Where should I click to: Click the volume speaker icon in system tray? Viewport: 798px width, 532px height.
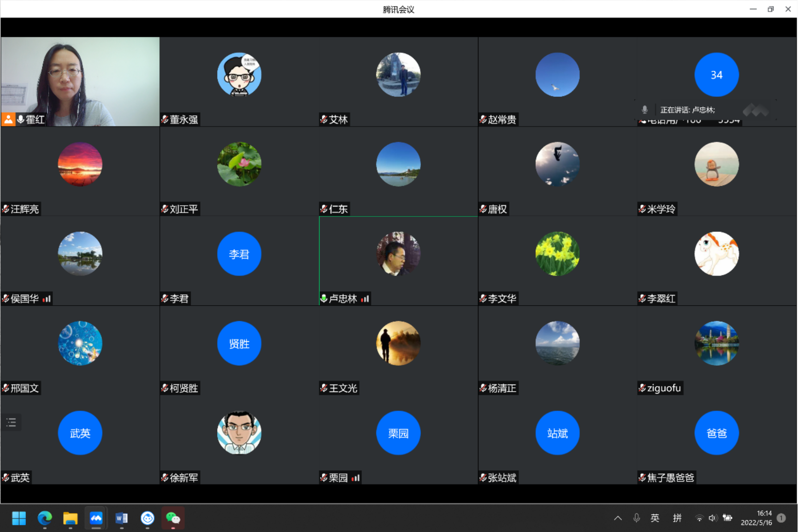[712, 518]
